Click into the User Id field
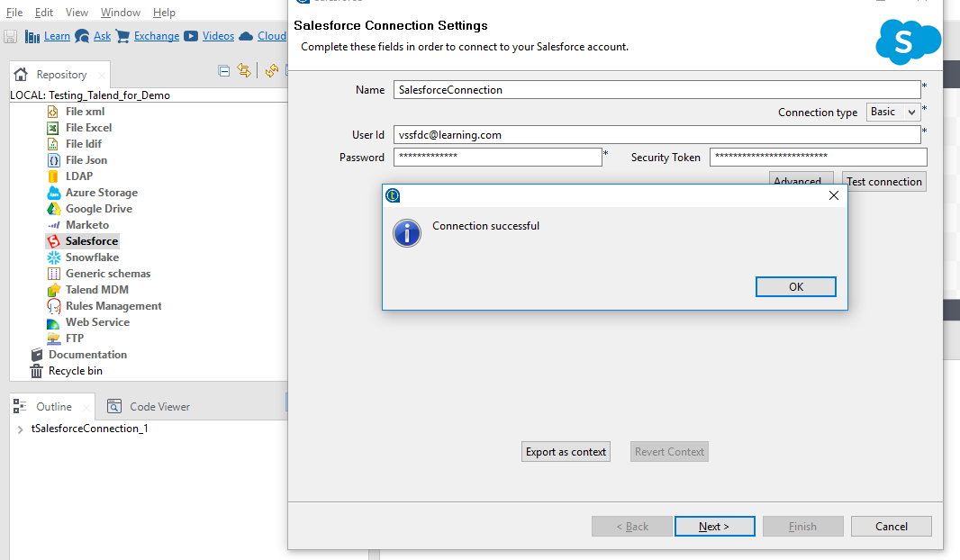This screenshot has width=960, height=560. pos(657,134)
